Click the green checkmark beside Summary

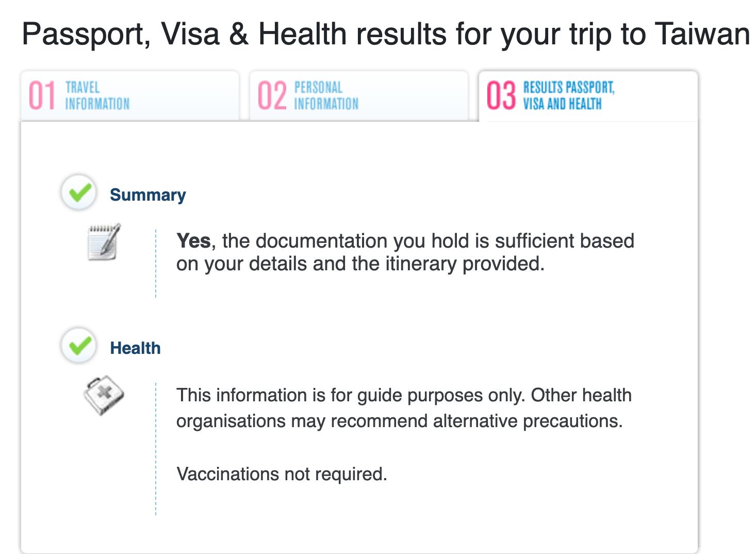tap(78, 192)
